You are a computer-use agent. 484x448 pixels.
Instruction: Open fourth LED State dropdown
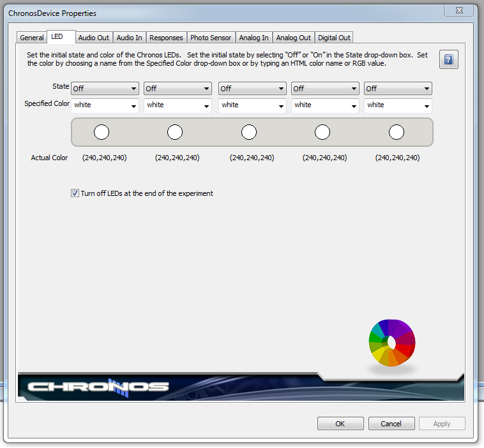click(326, 89)
